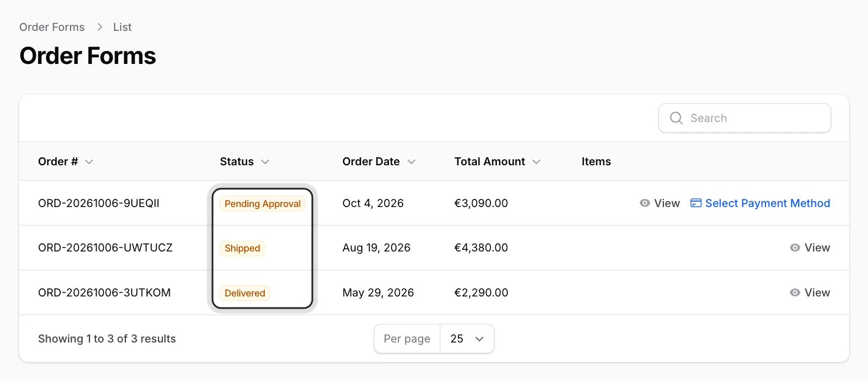Click the eye icon for order ORD-20261006-9UEQII
Image resolution: width=868 pixels, height=381 pixels.
point(644,203)
